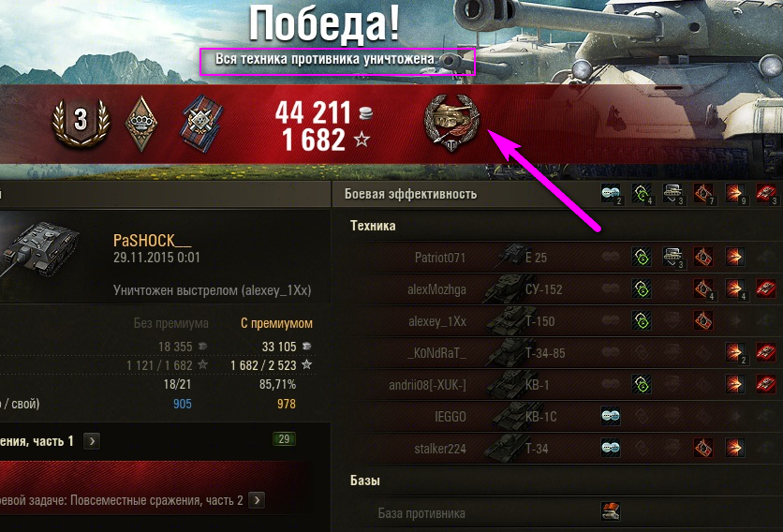Click the striped ribbon cross medal

(201, 124)
